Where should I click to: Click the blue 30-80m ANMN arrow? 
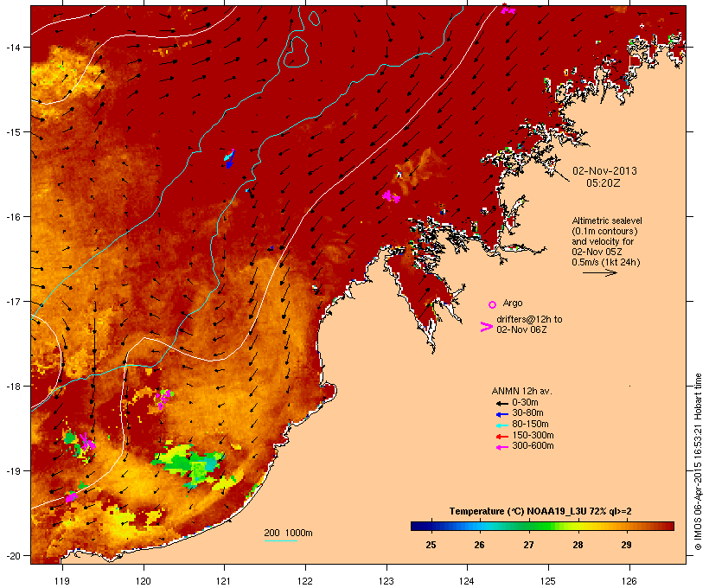pyautogui.click(x=502, y=414)
